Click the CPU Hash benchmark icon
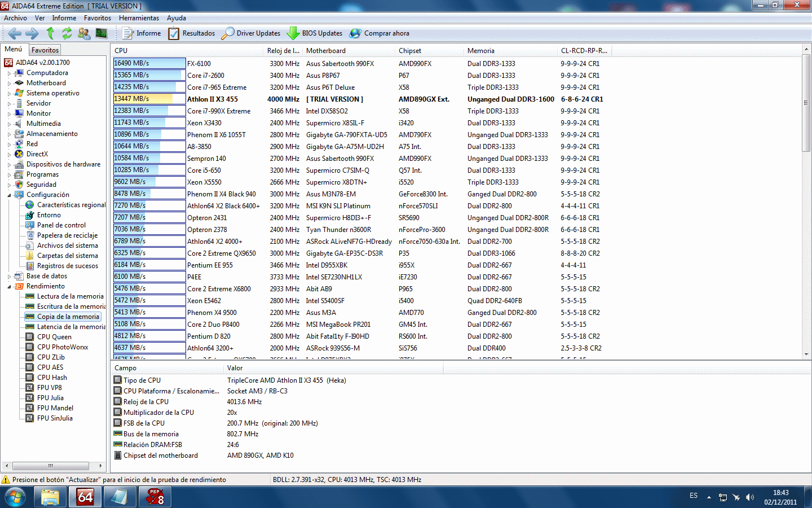The height and width of the screenshot is (508, 812). click(x=30, y=378)
